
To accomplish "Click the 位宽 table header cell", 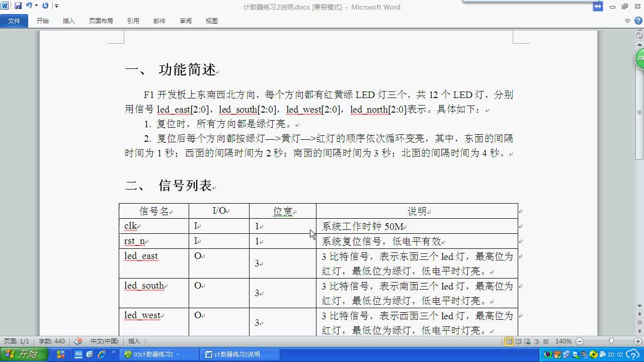I will (283, 211).
